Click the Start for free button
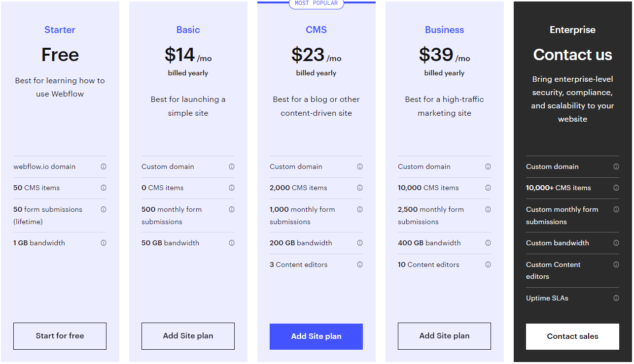The width and height of the screenshot is (634, 364). click(x=60, y=336)
